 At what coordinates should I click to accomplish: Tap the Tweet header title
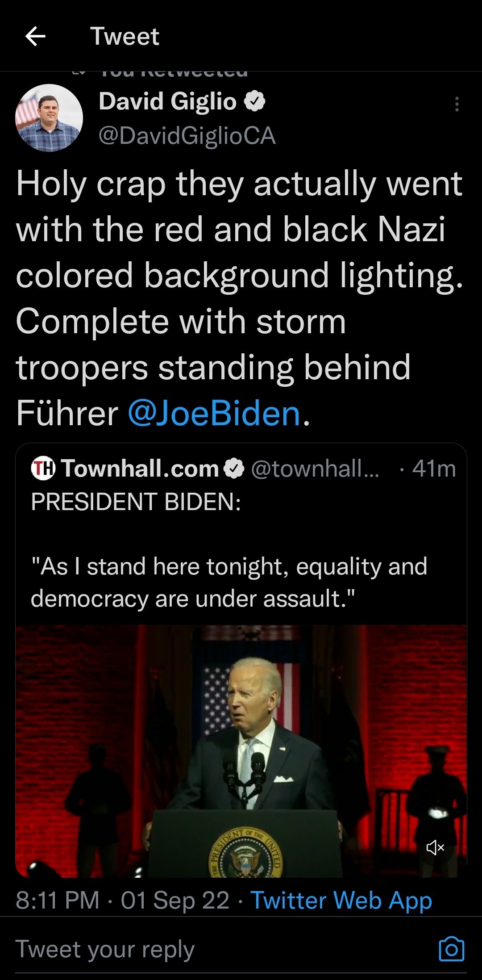tap(125, 36)
